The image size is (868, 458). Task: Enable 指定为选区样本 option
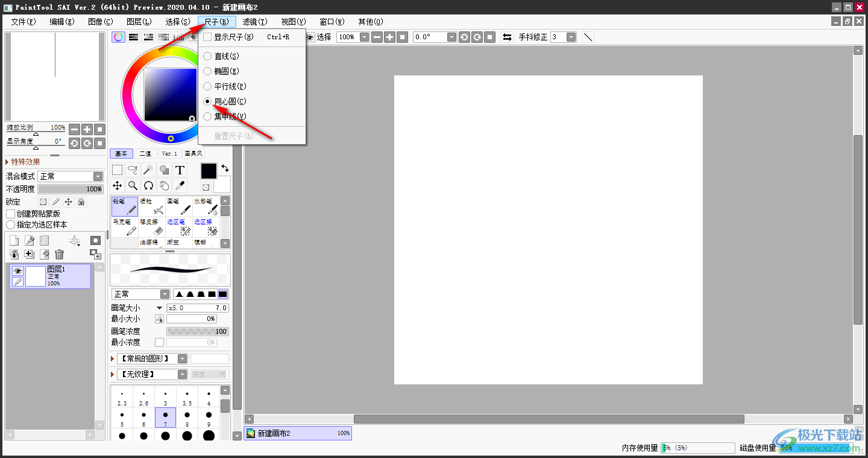(x=10, y=224)
